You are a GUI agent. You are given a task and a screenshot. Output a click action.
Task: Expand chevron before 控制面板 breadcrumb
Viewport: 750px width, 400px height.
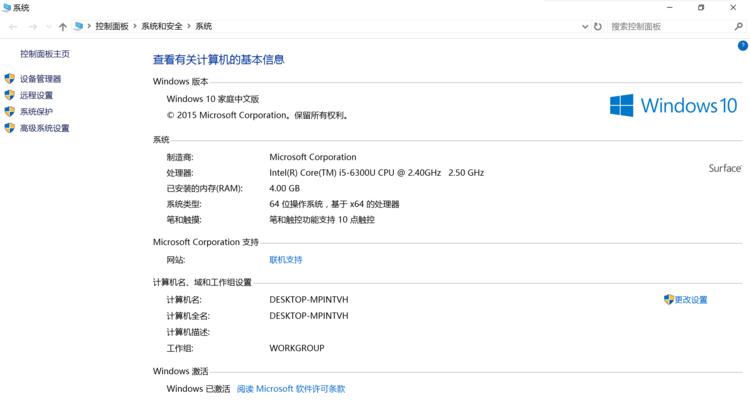pyautogui.click(x=89, y=26)
